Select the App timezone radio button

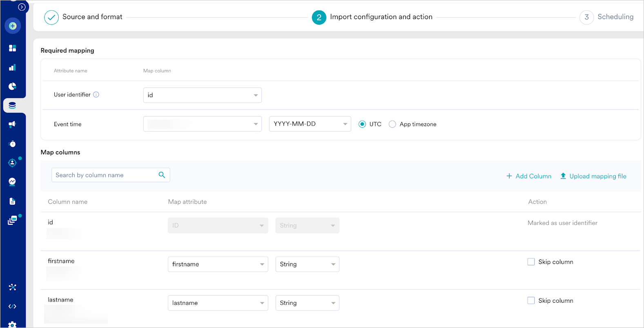(x=392, y=124)
